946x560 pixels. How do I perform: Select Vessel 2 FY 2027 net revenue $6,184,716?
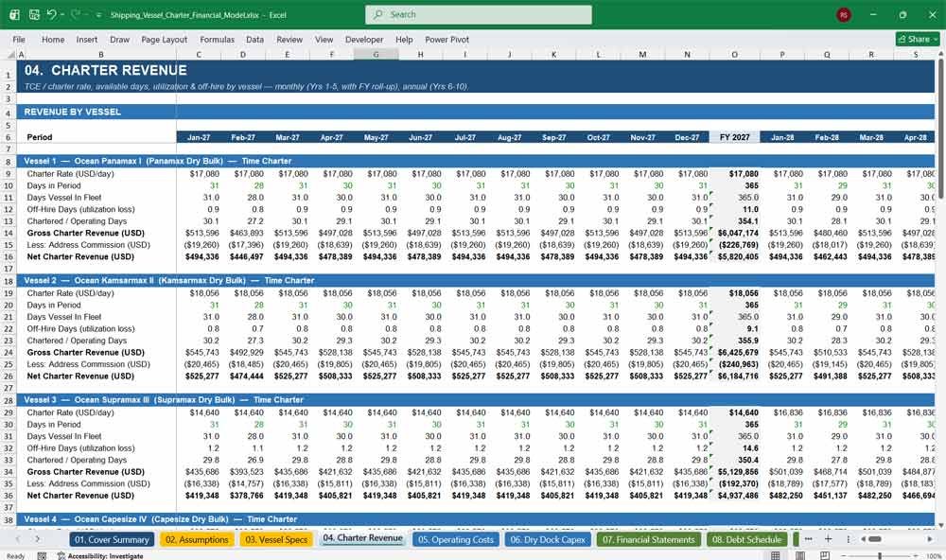tap(734, 376)
